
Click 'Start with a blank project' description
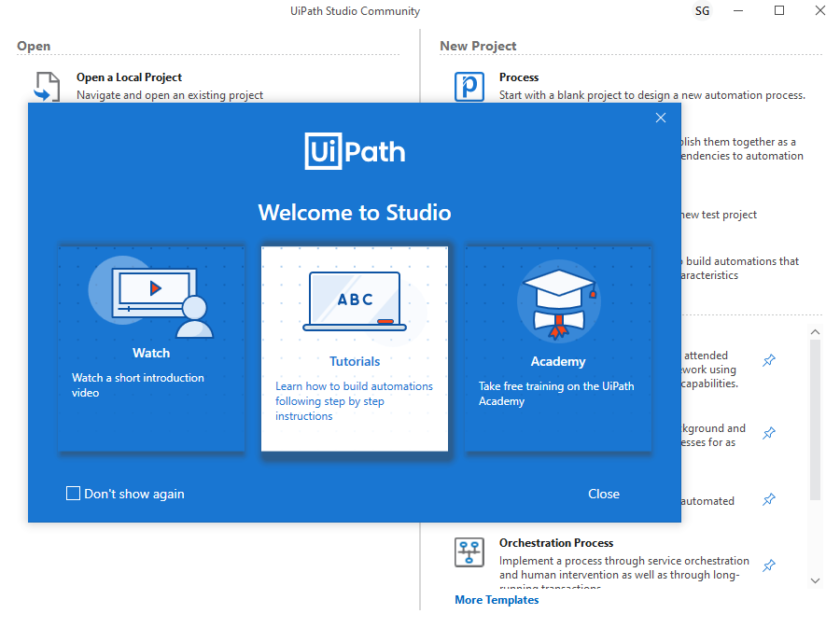[652, 95]
